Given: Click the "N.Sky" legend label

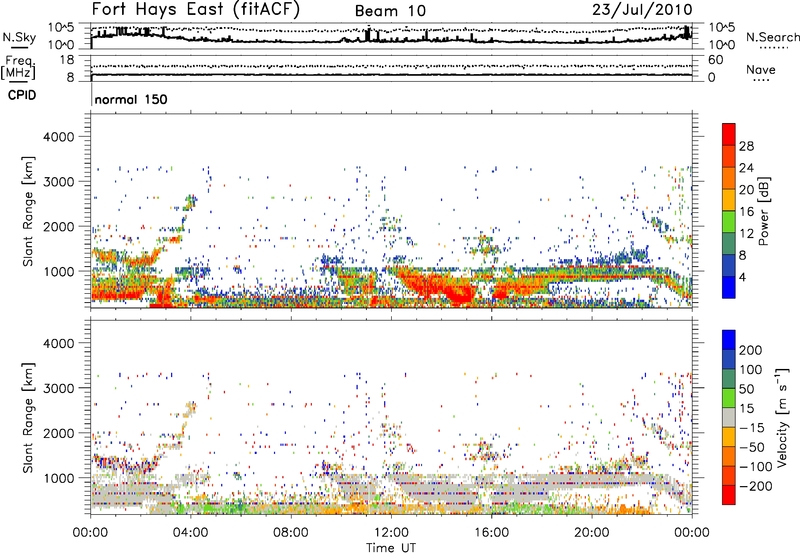Looking at the screenshot, I should (19, 37).
